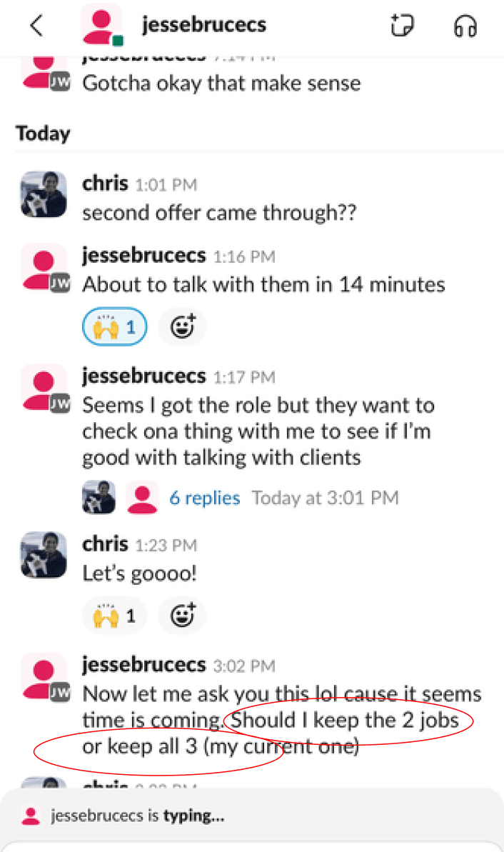Screen dimensions: 504x852
Task: Open jessebrucecs profile avatar in header
Action: tap(101, 26)
